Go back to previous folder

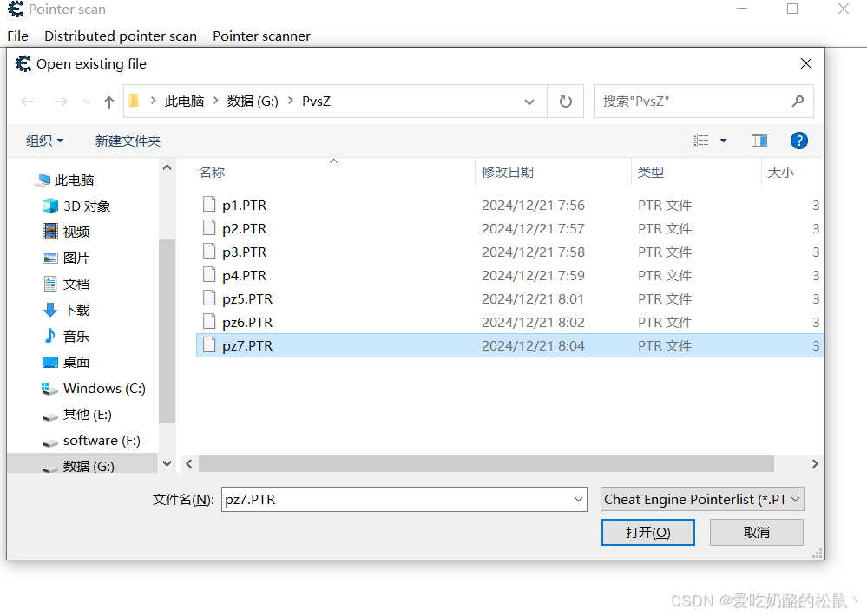[x=28, y=102]
